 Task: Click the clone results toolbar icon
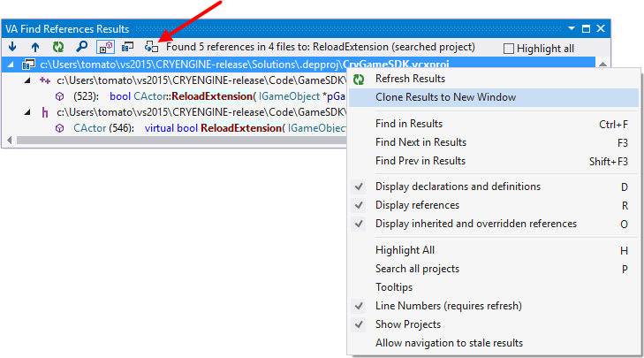152,47
